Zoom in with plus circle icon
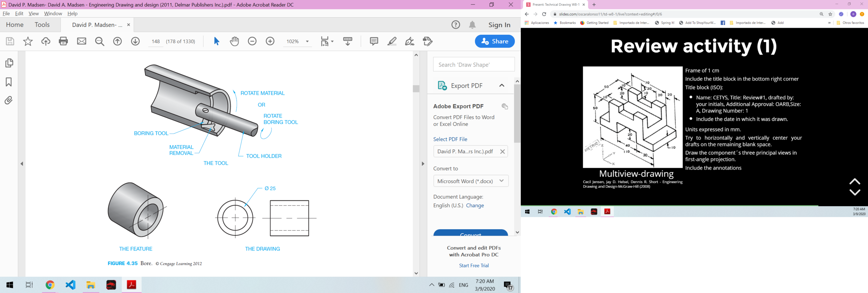This screenshot has height=293, width=868. tap(270, 41)
